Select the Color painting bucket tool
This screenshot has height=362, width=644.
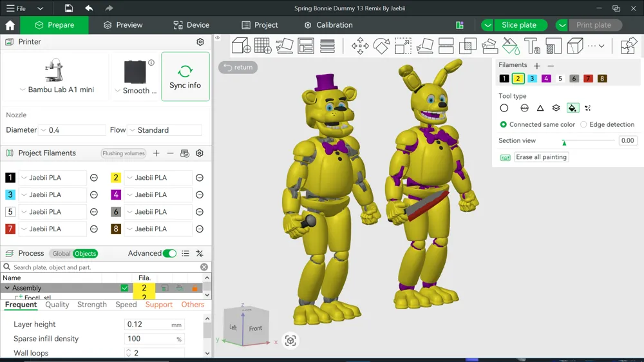coord(511,46)
